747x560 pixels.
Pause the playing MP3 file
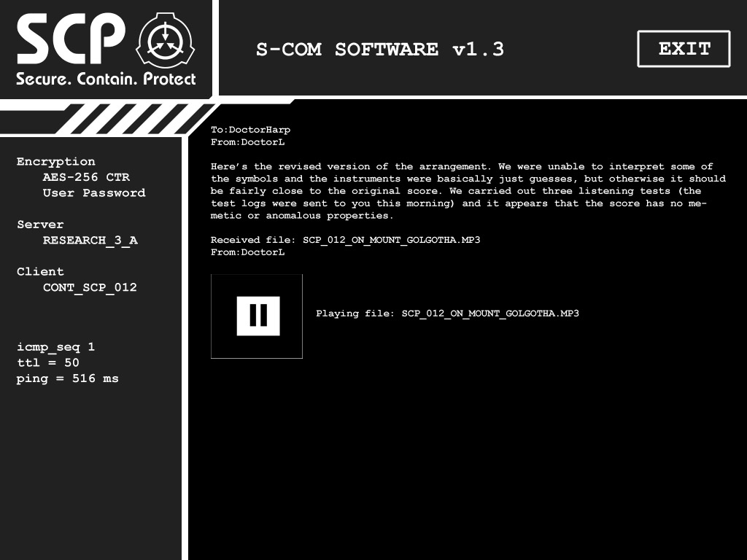[258, 316]
